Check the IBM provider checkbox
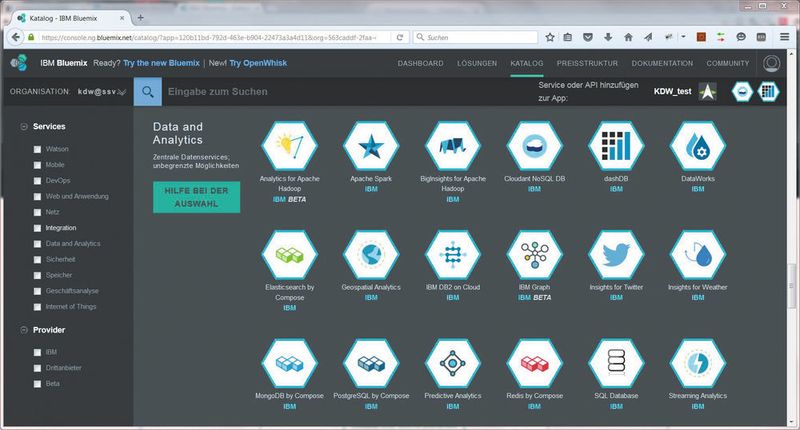Viewport: 800px width, 430px height. pyautogui.click(x=37, y=352)
